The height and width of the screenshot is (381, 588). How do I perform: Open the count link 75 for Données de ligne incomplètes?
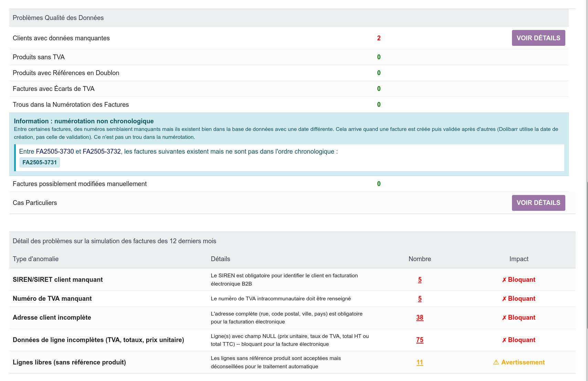pyautogui.click(x=420, y=340)
